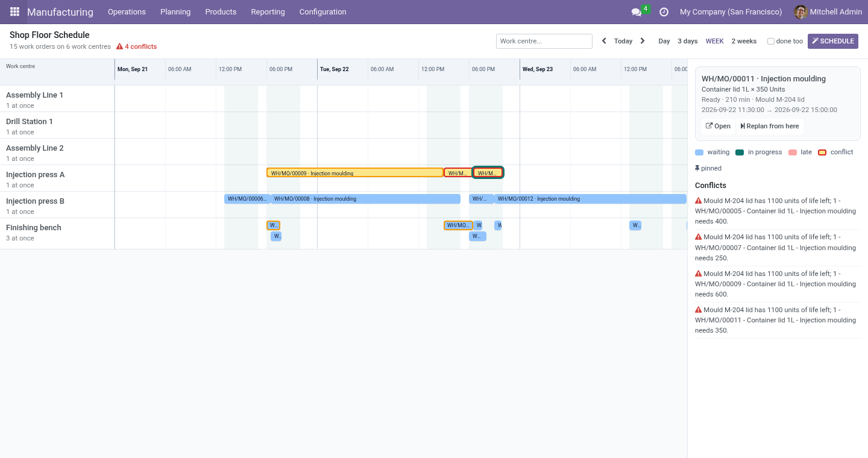Toggle the 'done too' checkbox

[771, 42]
